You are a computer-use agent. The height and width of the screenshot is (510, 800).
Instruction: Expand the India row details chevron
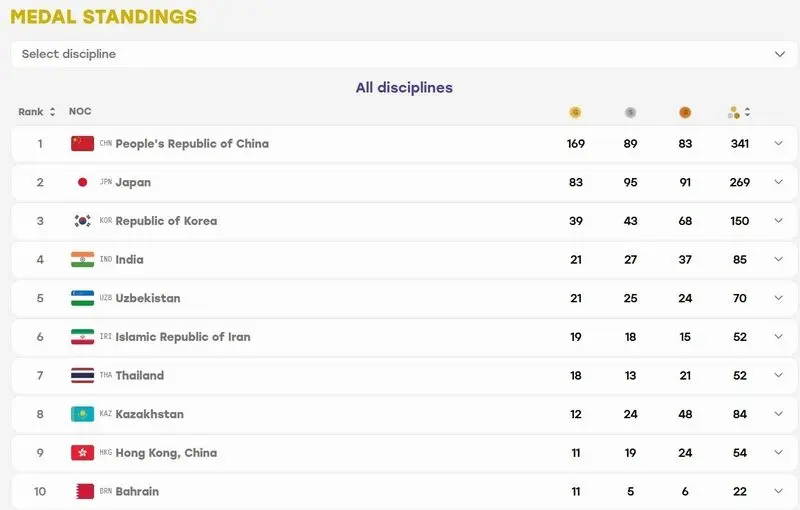779,259
